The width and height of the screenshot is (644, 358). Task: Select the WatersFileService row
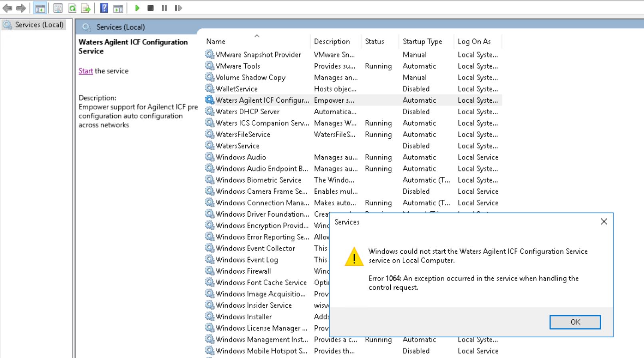(x=353, y=134)
